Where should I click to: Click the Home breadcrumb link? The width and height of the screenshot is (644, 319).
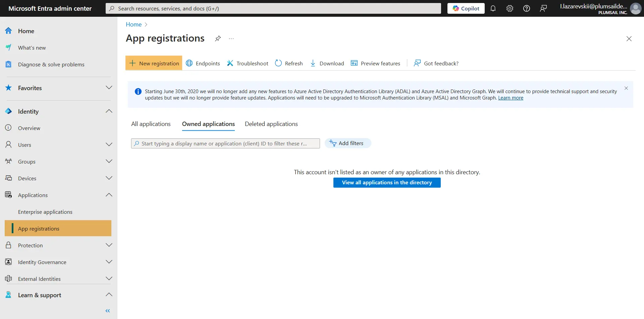click(x=133, y=24)
